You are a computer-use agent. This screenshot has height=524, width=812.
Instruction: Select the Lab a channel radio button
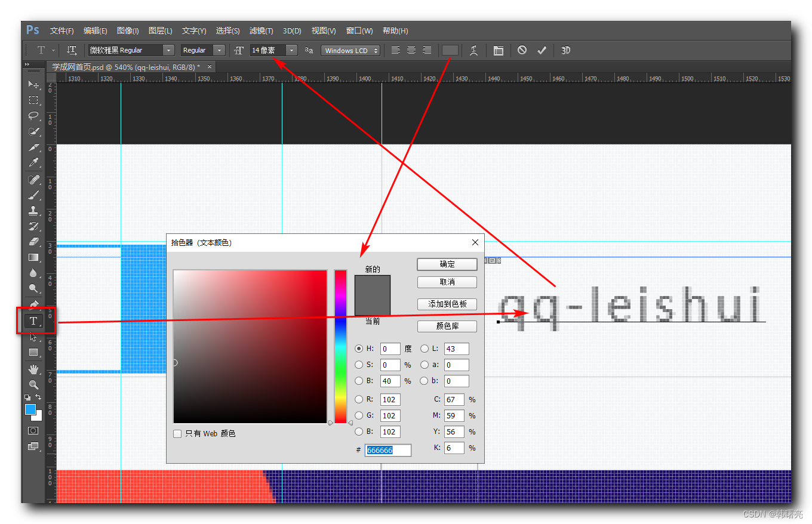425,365
